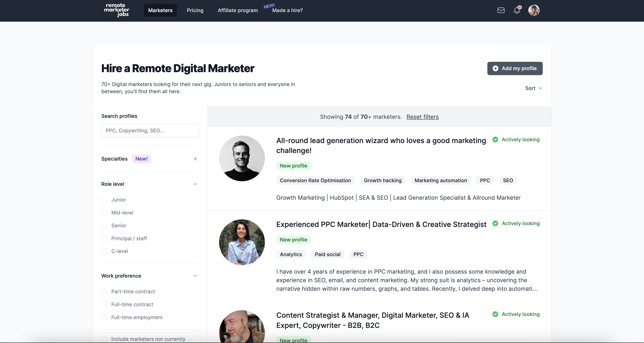
Task: Go to the Pricing page
Action: coord(195,10)
